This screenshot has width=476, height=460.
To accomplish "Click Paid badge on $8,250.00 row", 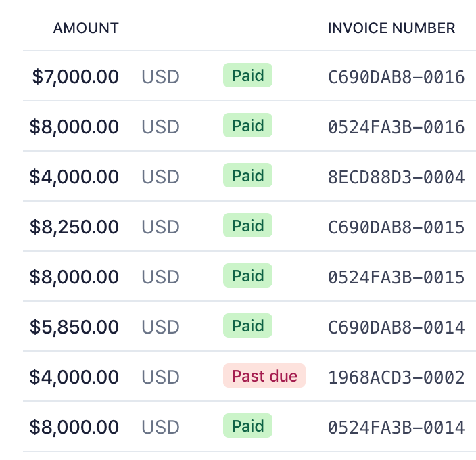I will (247, 225).
